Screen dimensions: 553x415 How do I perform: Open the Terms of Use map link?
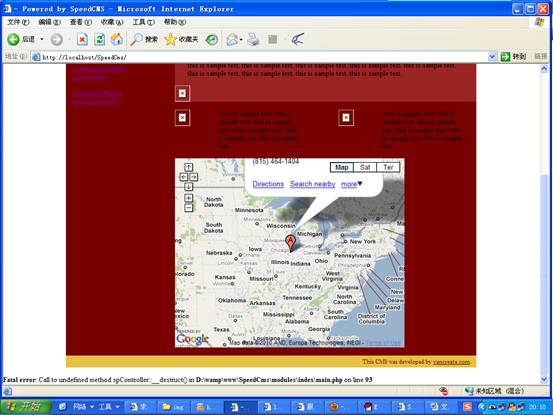[x=383, y=343]
